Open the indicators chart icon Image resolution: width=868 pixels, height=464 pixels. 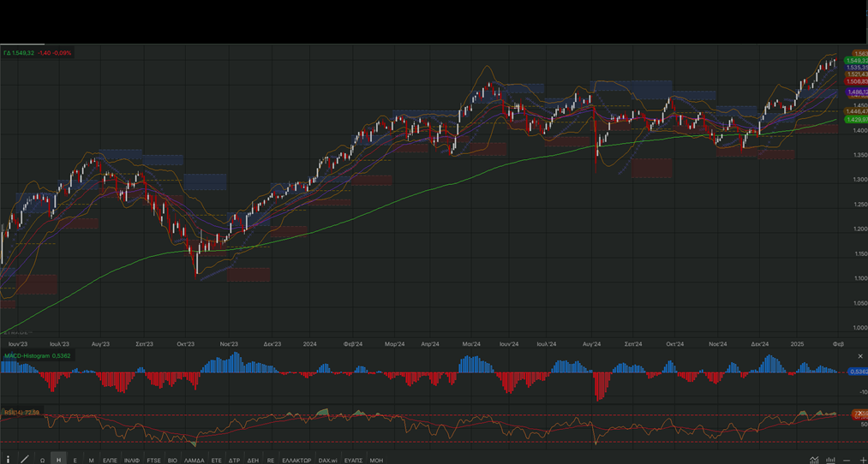814,460
